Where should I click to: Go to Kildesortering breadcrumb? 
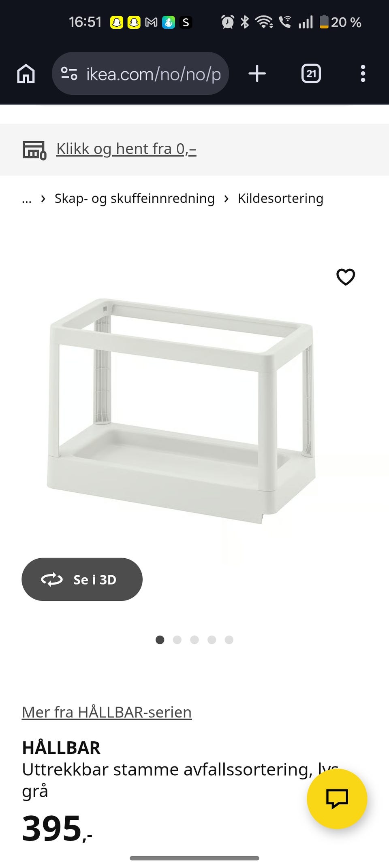(280, 199)
